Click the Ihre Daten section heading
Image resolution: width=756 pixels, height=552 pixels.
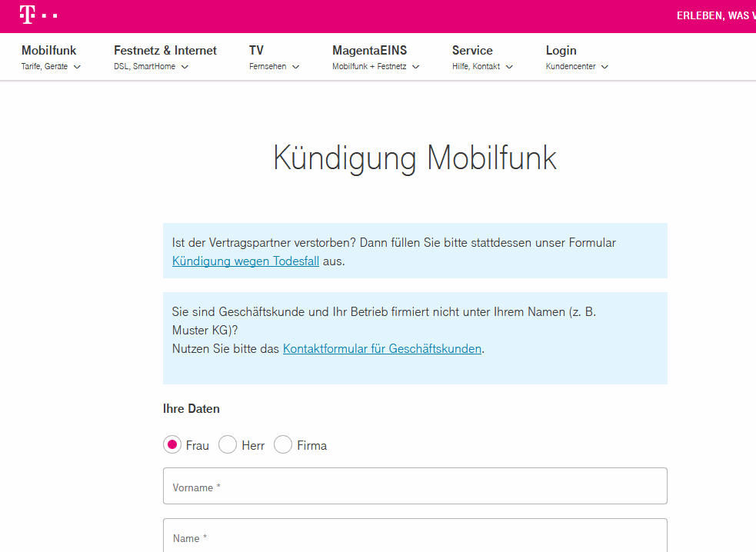pos(191,409)
